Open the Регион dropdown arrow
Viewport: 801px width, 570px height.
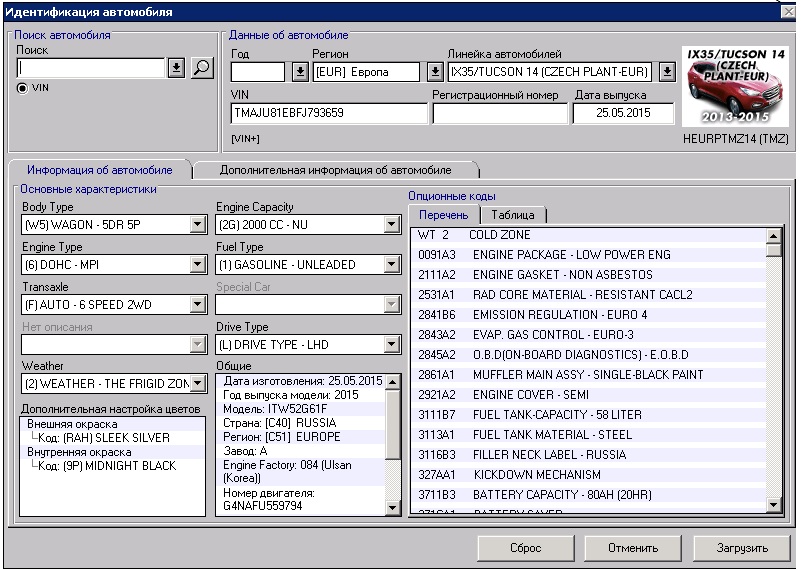[x=435, y=72]
